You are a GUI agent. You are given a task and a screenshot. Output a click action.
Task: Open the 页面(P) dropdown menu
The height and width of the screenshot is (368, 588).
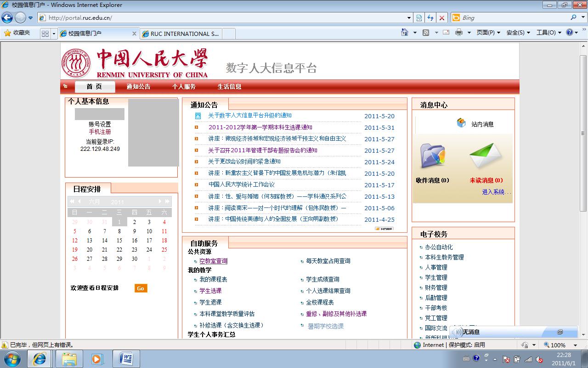click(x=488, y=33)
